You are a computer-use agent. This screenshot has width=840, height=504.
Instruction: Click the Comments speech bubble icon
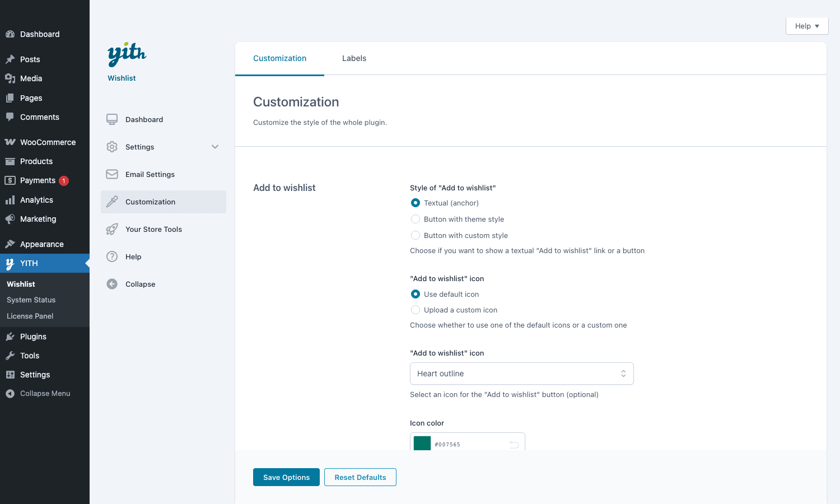pos(10,117)
